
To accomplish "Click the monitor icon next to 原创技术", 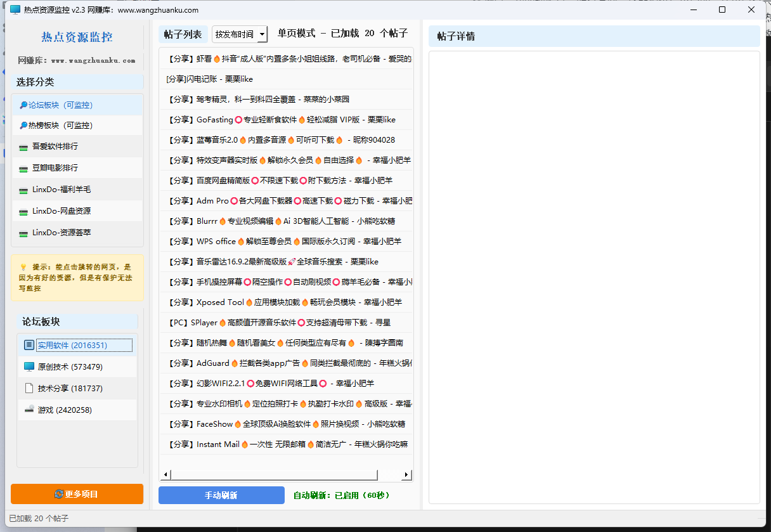I will (x=29, y=367).
